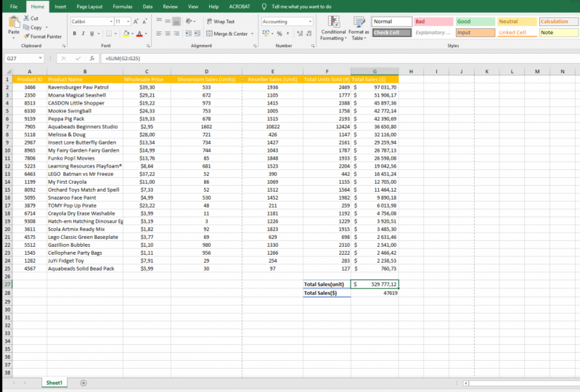Apply the Bad cell style

tap(433, 22)
